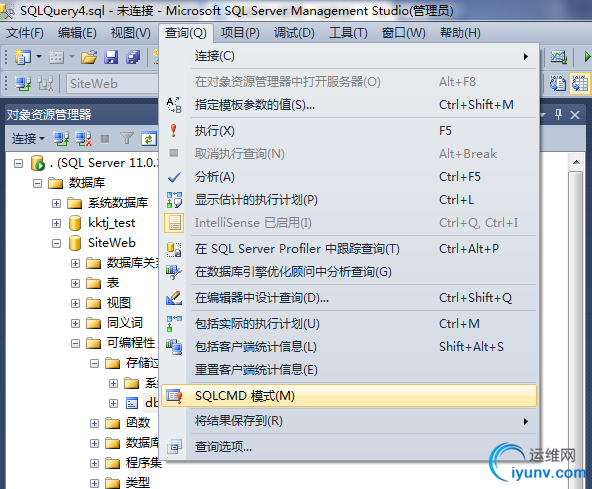Toggle 包括实际的执行计划(U)
Image resolution: width=592 pixels, height=489 pixels.
pyautogui.click(x=349, y=324)
